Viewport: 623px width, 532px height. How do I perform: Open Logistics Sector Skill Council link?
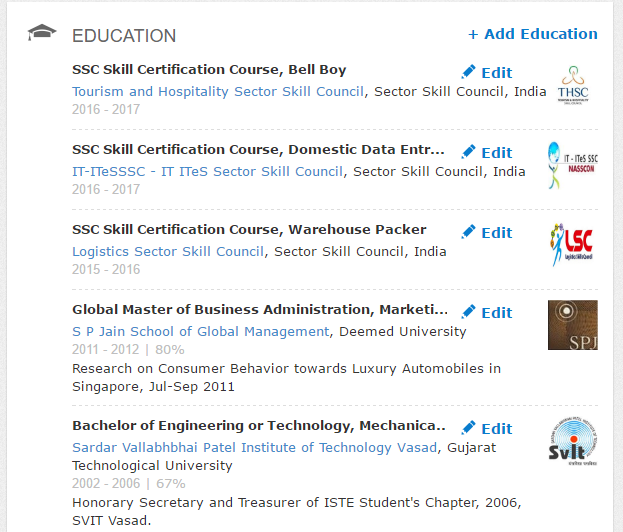(168, 251)
